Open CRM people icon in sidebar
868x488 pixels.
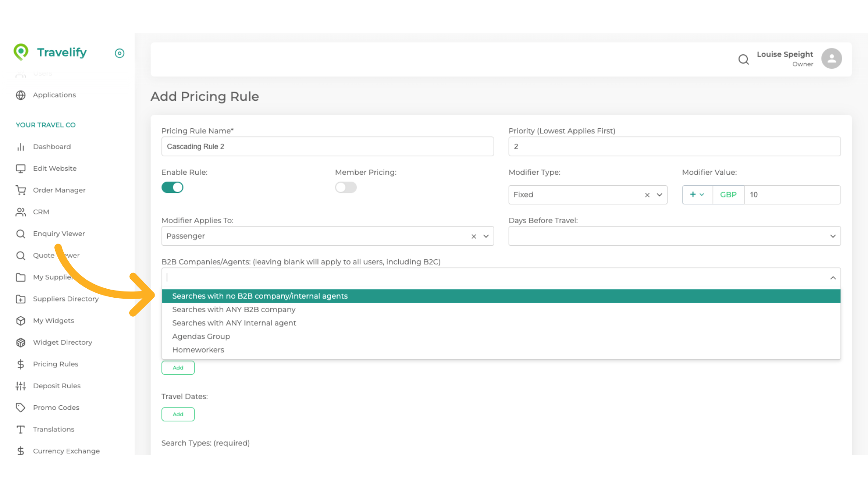click(21, 212)
